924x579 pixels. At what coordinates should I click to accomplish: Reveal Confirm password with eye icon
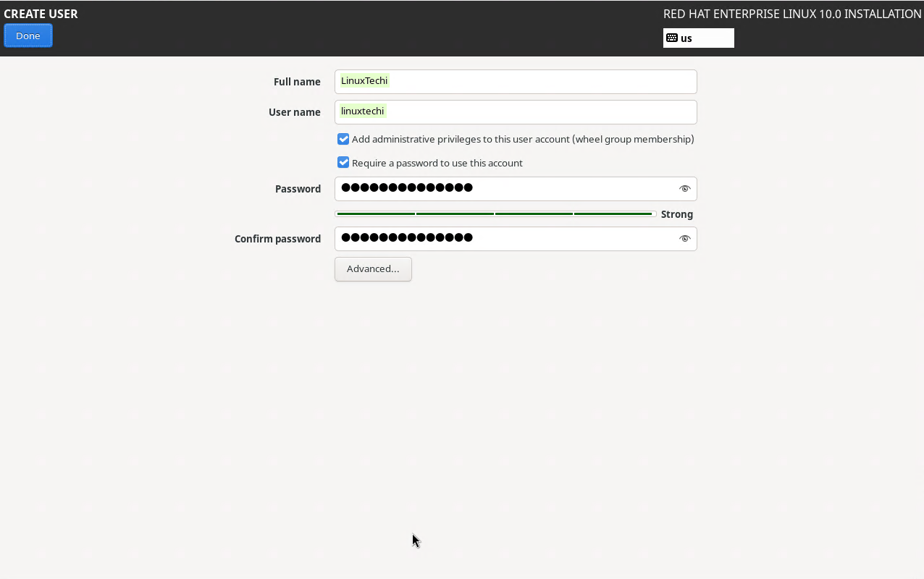(684, 239)
